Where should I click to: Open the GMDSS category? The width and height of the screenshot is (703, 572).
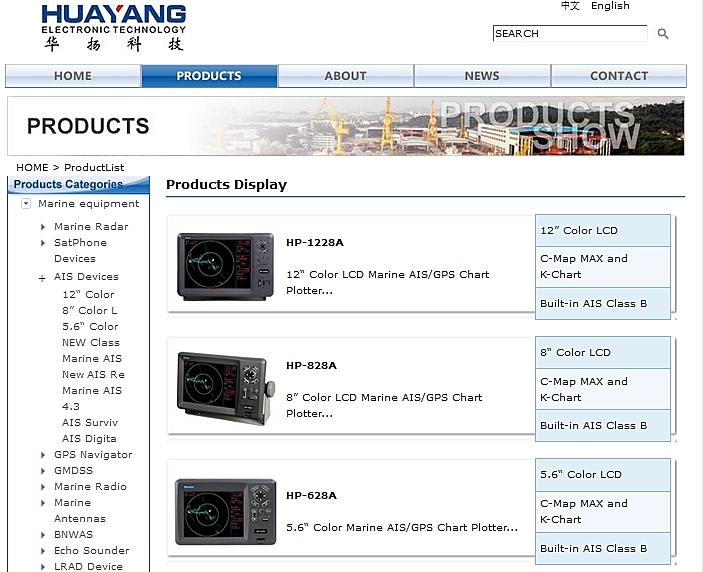[74, 471]
